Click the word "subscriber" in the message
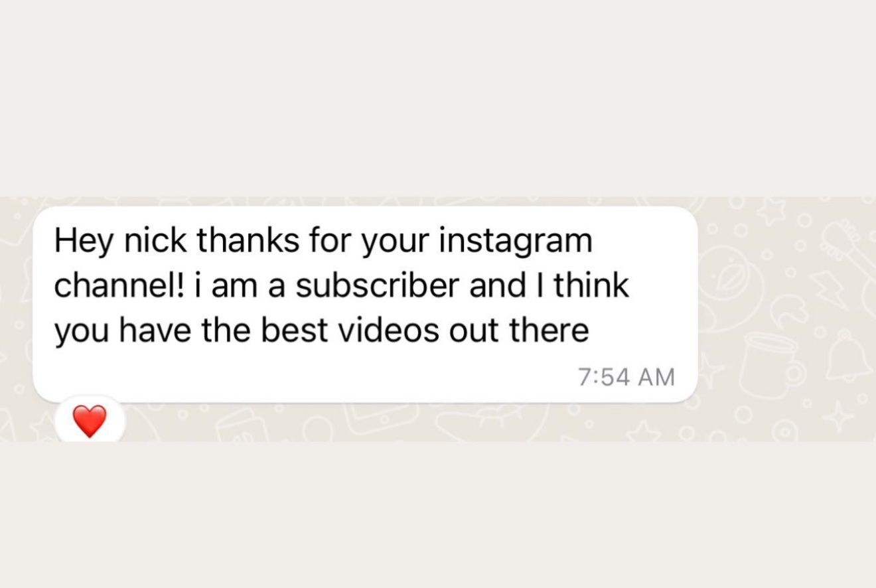Screen dimensions: 876x588 pos(377,285)
